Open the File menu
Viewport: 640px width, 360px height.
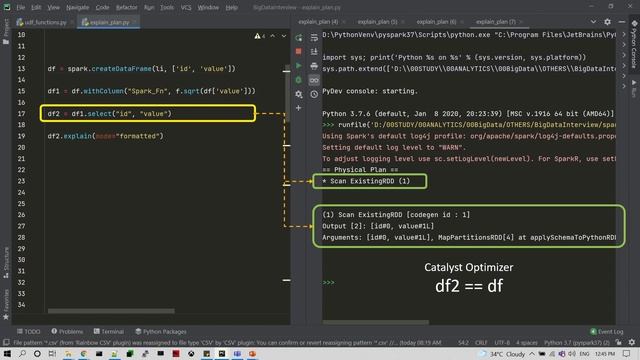[21, 7]
